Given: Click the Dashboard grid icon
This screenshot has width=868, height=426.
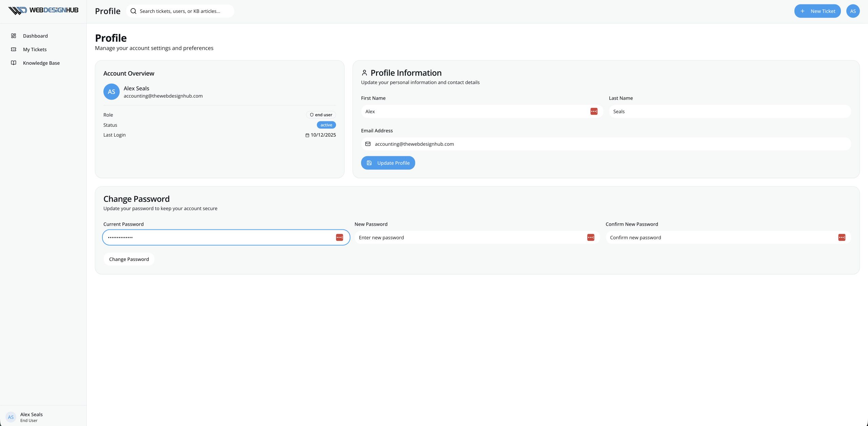Looking at the screenshot, I should [14, 36].
